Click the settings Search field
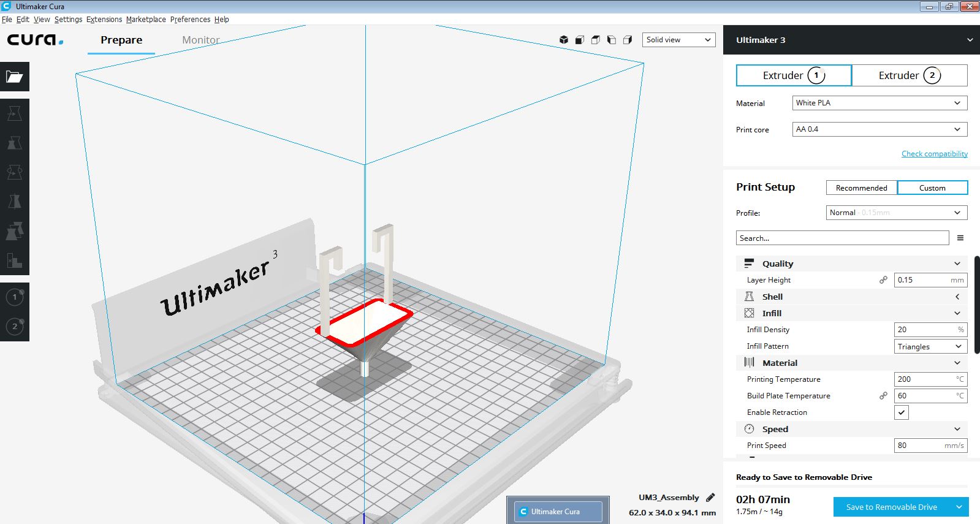This screenshot has height=524, width=980. click(842, 238)
